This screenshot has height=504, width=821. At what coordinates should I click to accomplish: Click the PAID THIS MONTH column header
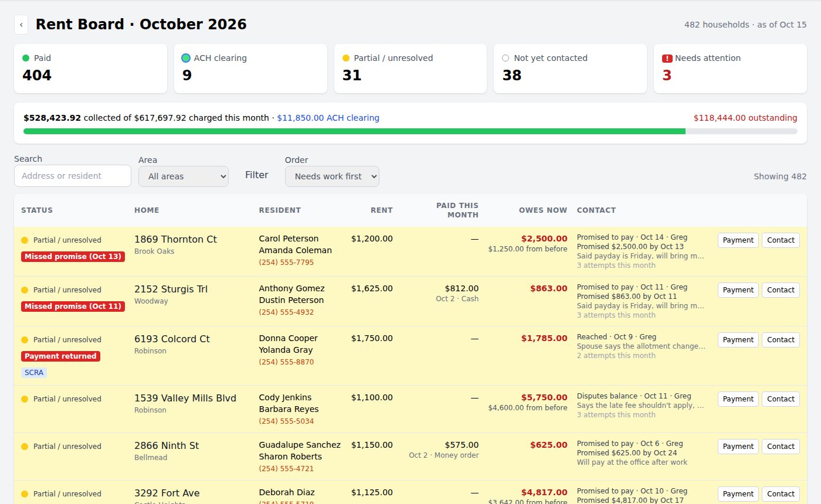point(457,210)
